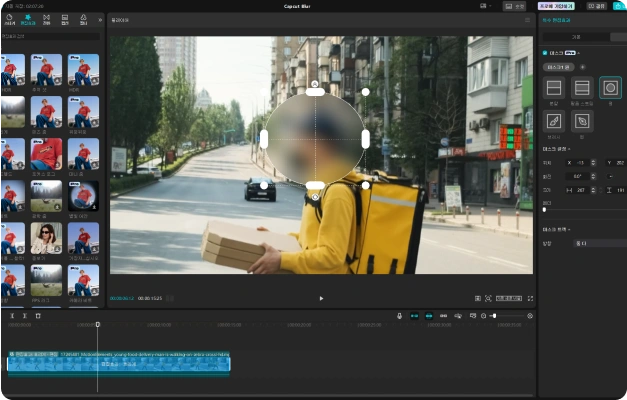Viewport: 627px width, 400px height.
Task: Open the layout dropdown in title bar
Action: pyautogui.click(x=485, y=6)
